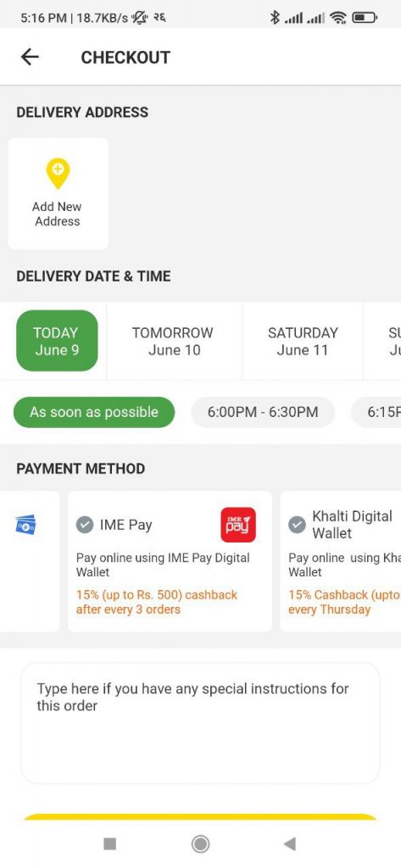401x868 pixels.
Task: Tap the red IME Pay logo
Action: (x=238, y=524)
